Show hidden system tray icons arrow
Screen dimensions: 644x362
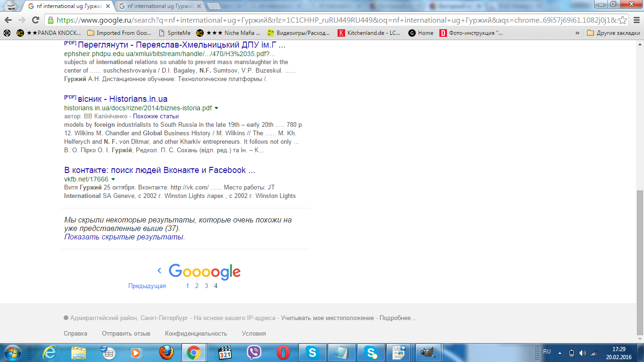pos(560,353)
